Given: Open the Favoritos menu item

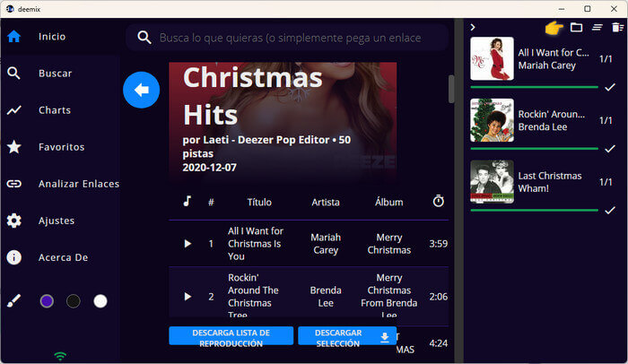Looking at the screenshot, I should 60,147.
